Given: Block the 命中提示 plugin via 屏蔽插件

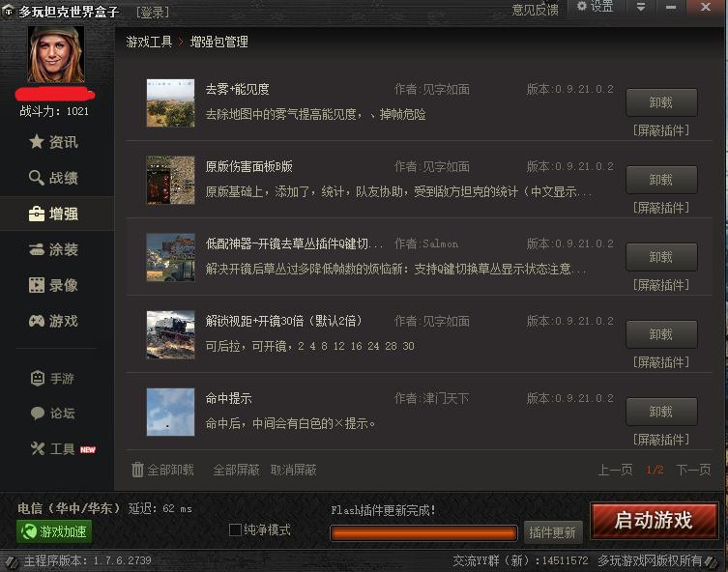Looking at the screenshot, I should click(661, 440).
